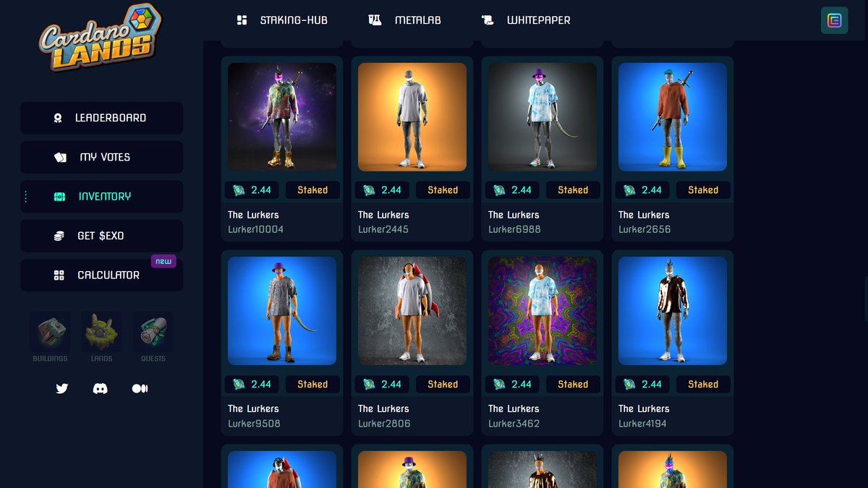Click The Lurkers title above Lurker3462
This screenshot has height=488, width=868.
pyautogui.click(x=514, y=408)
